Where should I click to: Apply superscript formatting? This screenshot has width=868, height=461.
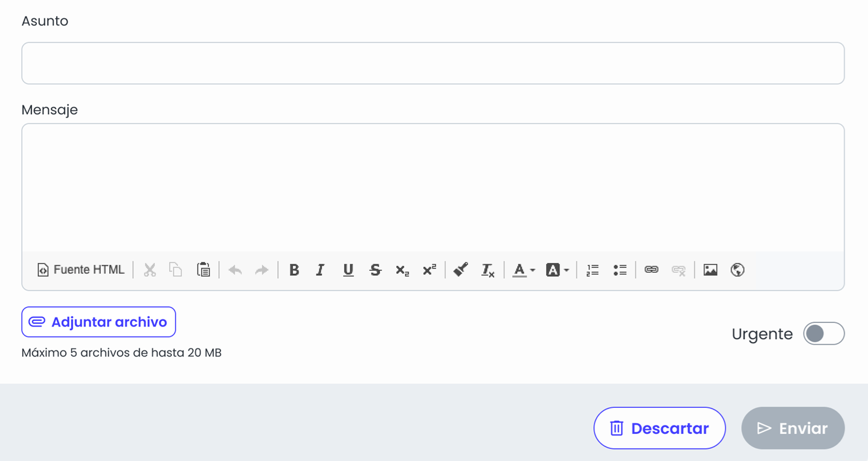pyautogui.click(x=429, y=270)
